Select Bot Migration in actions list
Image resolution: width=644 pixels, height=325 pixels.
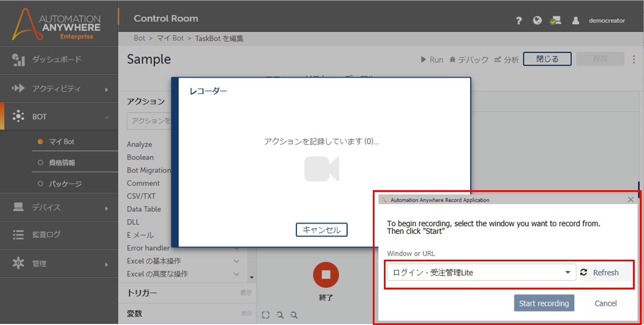coord(149,170)
